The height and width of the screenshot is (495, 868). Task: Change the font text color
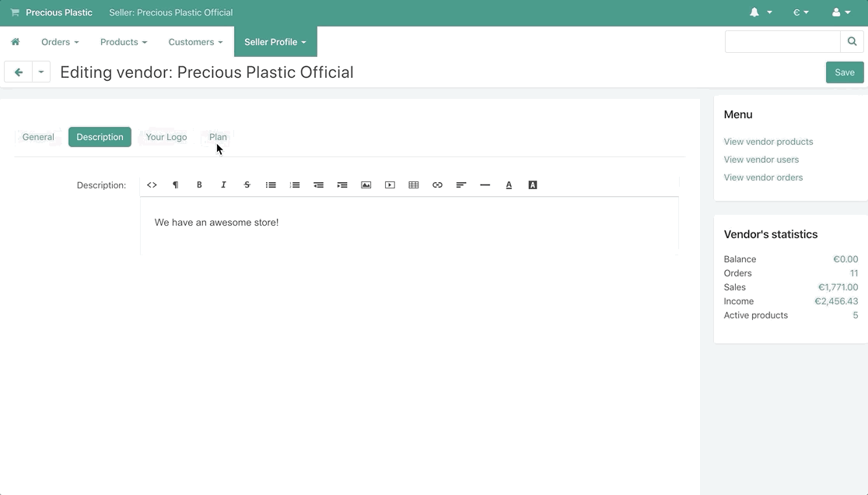pos(509,185)
